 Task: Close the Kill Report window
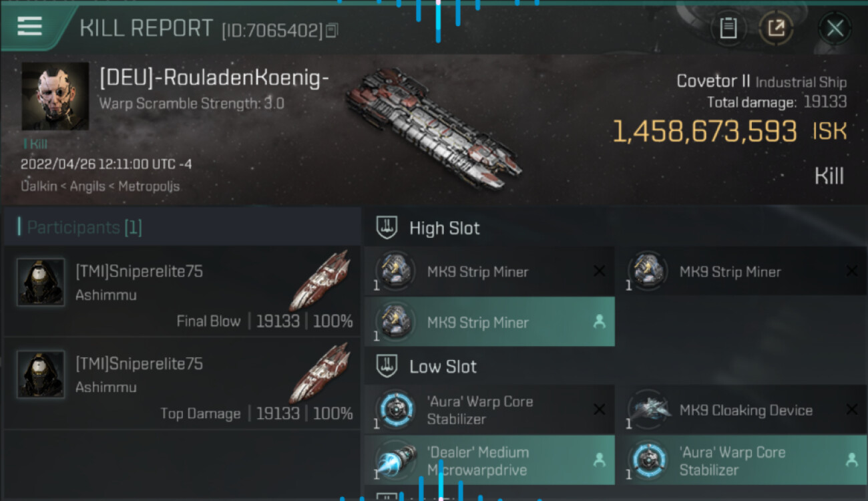[835, 28]
